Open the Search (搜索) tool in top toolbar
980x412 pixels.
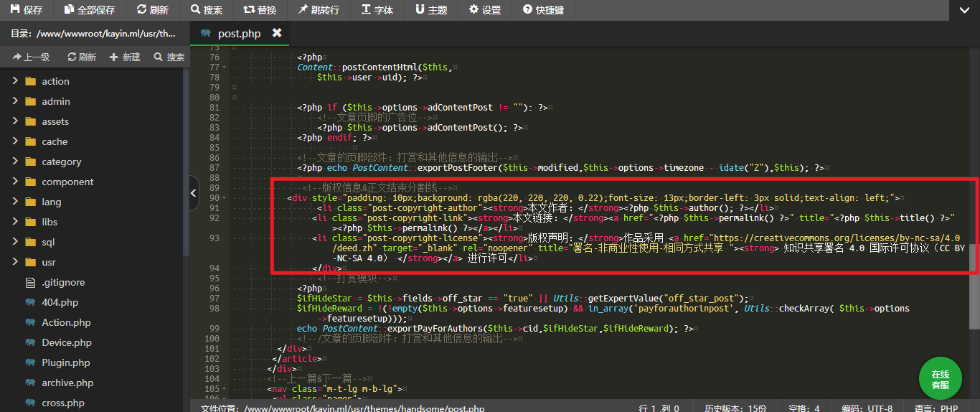click(207, 10)
